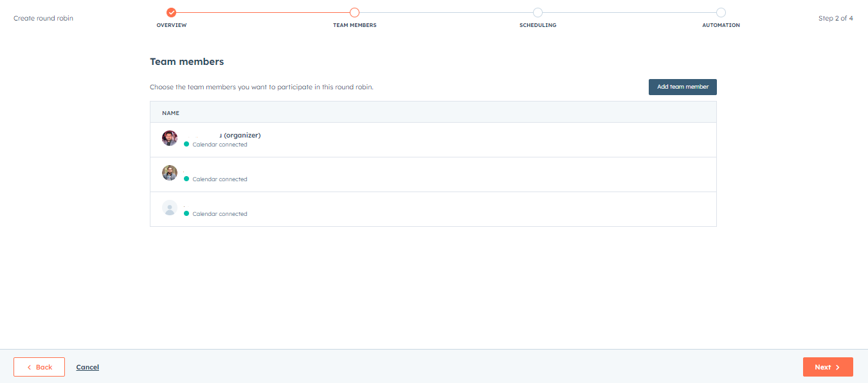Click the organizer's profile avatar
This screenshot has width=868, height=383.
click(x=169, y=138)
